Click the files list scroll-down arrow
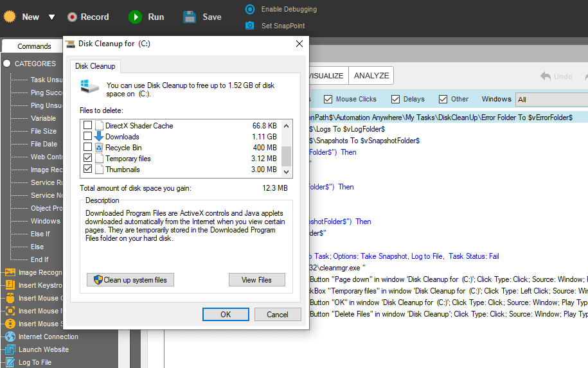The height and width of the screenshot is (368, 588). click(x=287, y=172)
